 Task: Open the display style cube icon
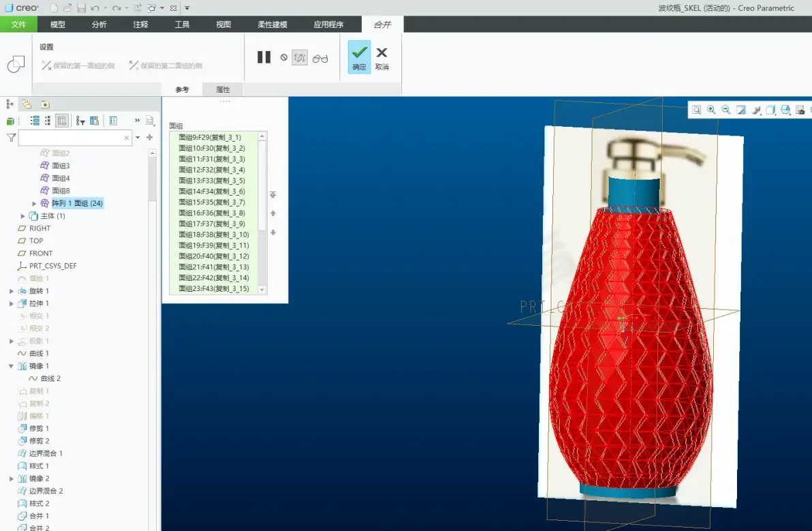[x=770, y=110]
